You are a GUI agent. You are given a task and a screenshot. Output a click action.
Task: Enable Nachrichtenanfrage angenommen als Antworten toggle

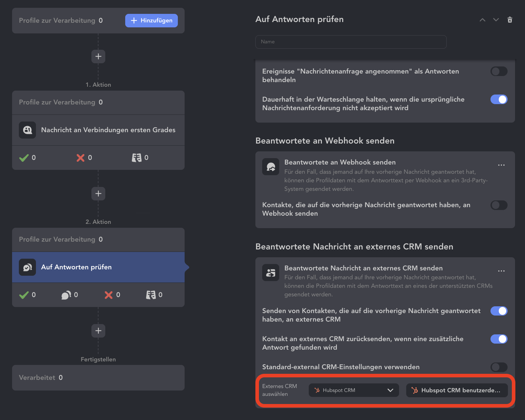(x=499, y=71)
